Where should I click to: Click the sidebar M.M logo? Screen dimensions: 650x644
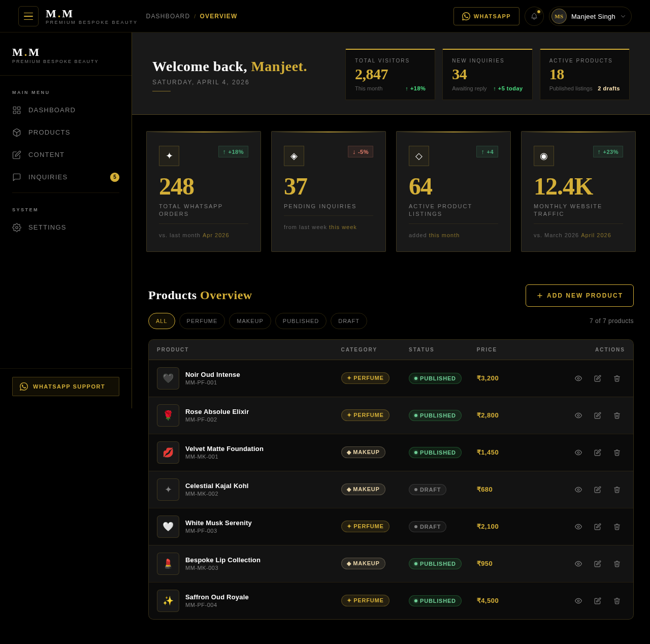[26, 52]
